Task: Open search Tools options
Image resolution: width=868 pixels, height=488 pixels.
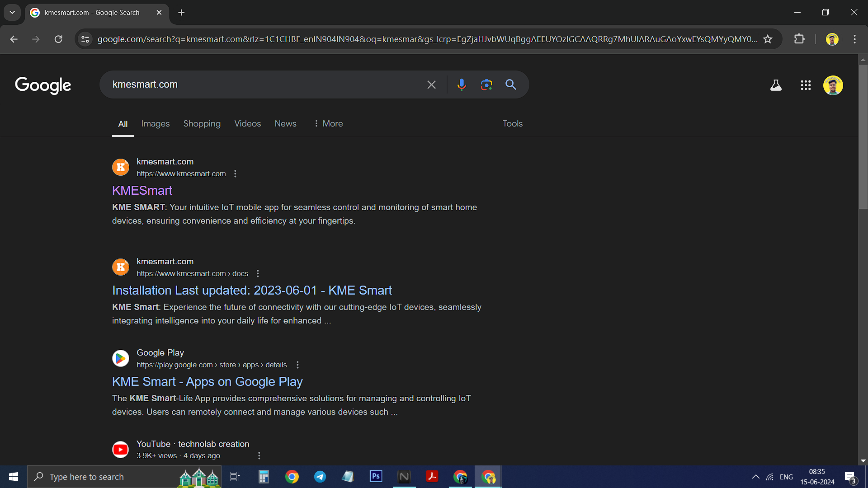Action: (x=512, y=124)
